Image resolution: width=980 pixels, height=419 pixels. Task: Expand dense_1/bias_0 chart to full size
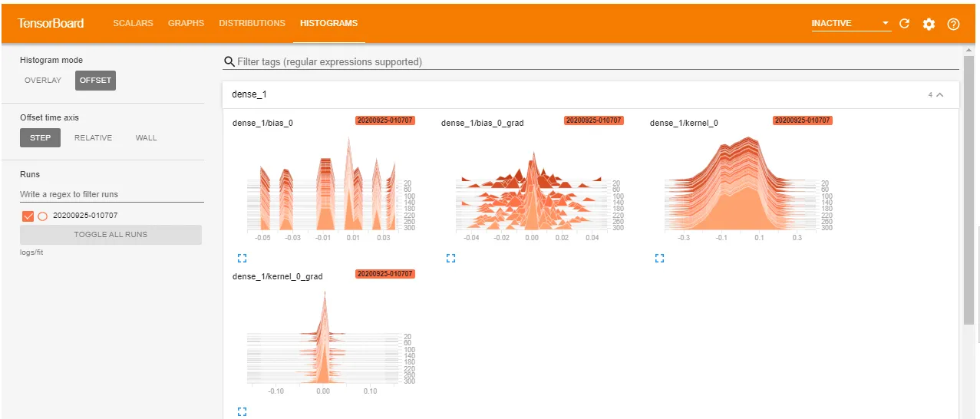pyautogui.click(x=243, y=259)
